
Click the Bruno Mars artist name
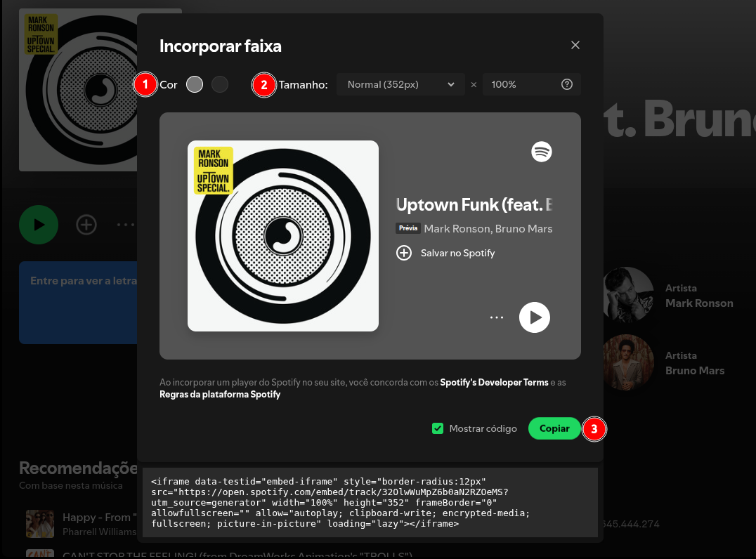pos(695,371)
